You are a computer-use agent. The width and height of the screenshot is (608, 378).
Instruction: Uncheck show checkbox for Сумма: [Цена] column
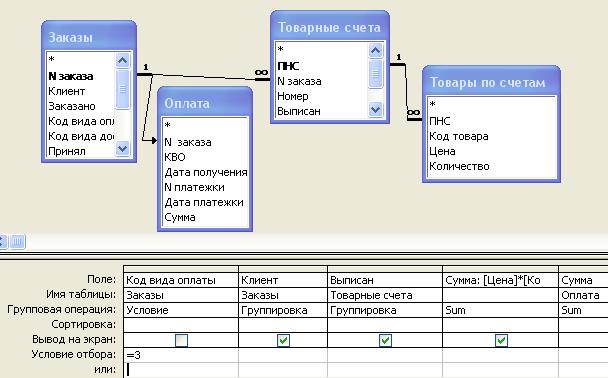tap(501, 340)
